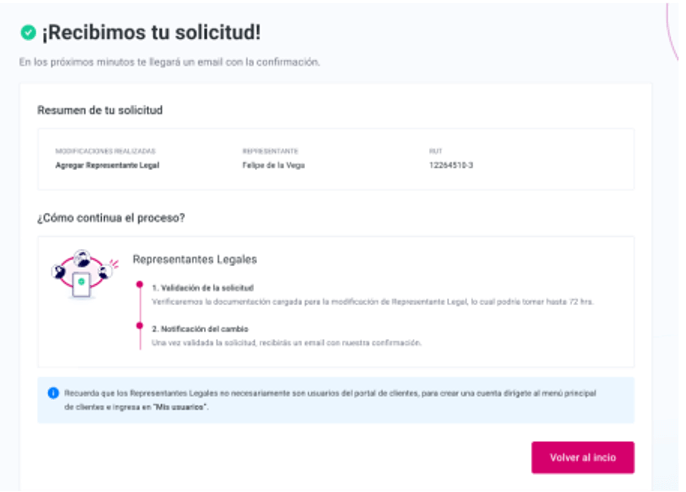This screenshot has height=492, width=686.
Task: Click the Mis usuarios reminder text
Action: [330, 400]
